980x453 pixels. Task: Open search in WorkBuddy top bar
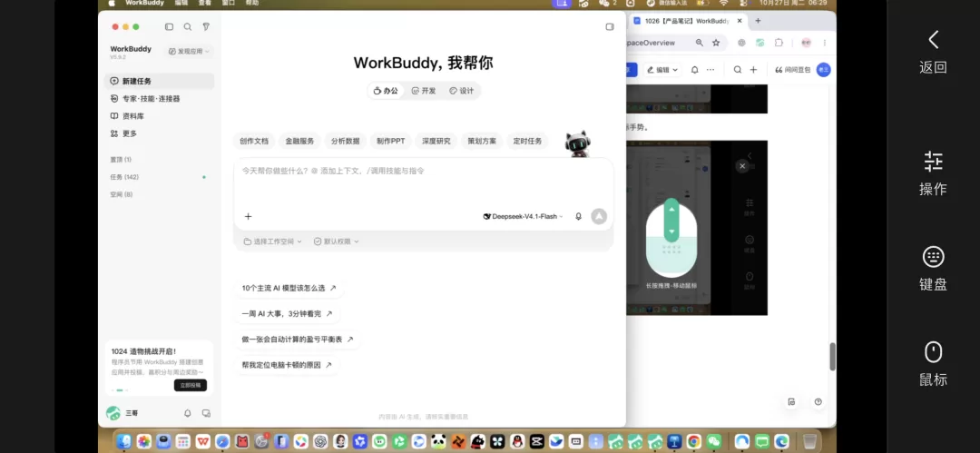[x=188, y=27]
